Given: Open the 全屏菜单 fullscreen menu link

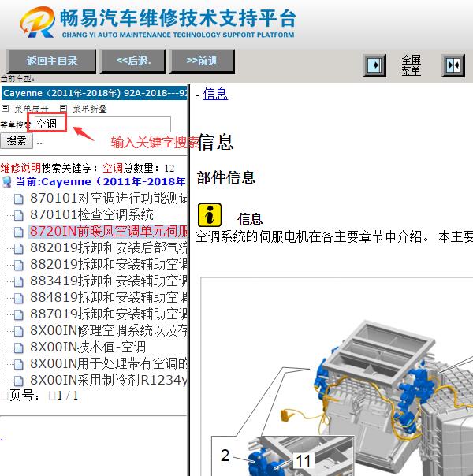Looking at the screenshot, I should tap(411, 65).
